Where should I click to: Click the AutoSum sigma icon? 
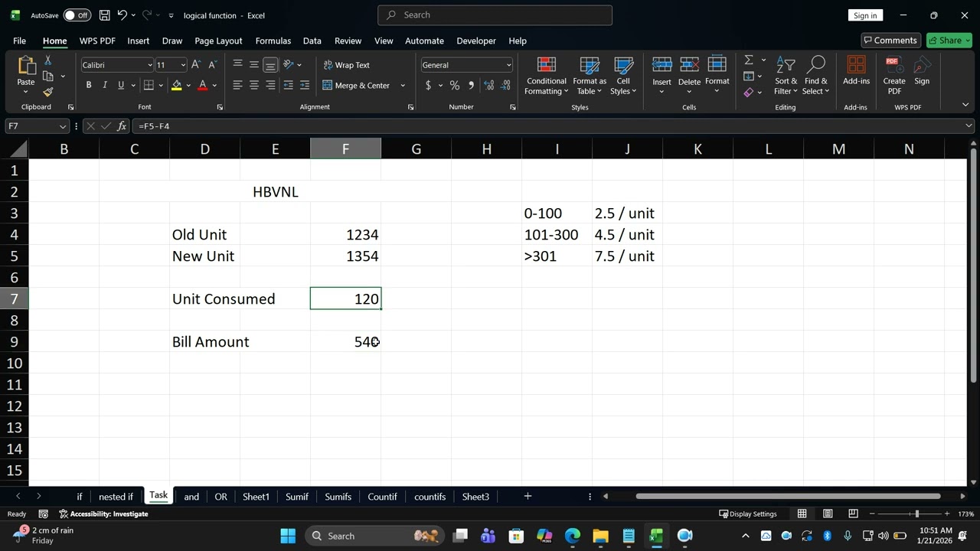[749, 60]
